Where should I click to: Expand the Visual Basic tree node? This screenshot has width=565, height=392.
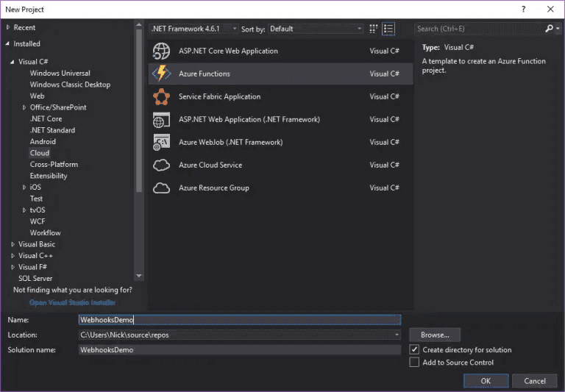coord(13,244)
